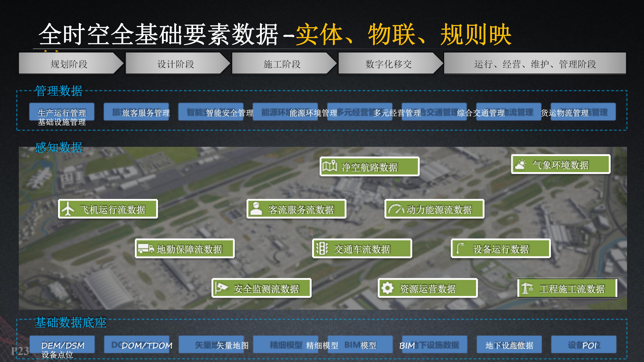The height and width of the screenshot is (362, 644).
Task: Click the 精细模型 label
Action: pyautogui.click(x=322, y=346)
